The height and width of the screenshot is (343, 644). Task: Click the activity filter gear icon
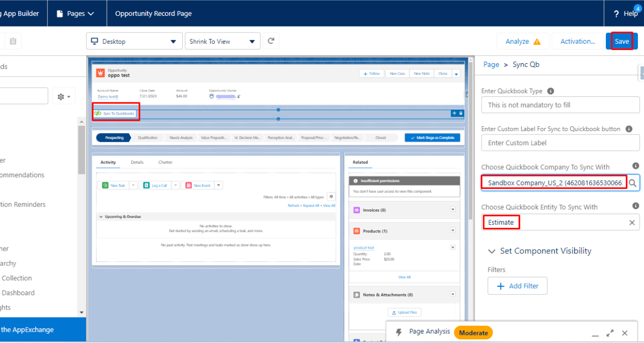(331, 196)
